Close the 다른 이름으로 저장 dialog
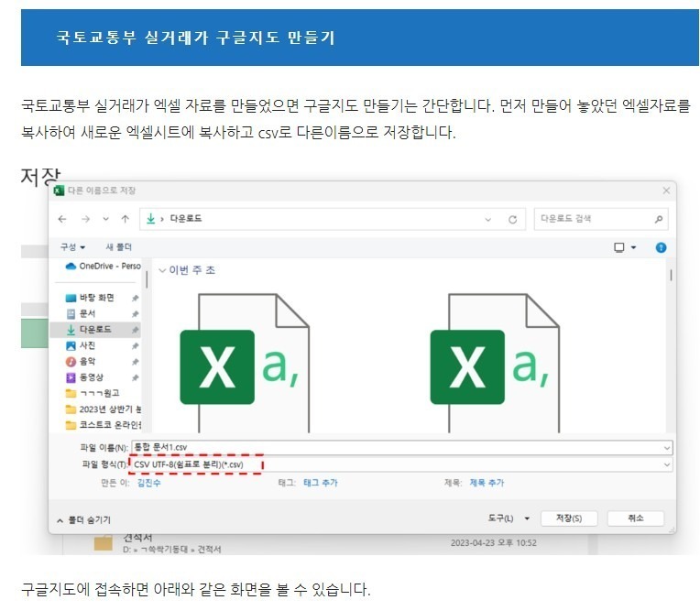Screen dimensions: 700x611 tap(666, 191)
